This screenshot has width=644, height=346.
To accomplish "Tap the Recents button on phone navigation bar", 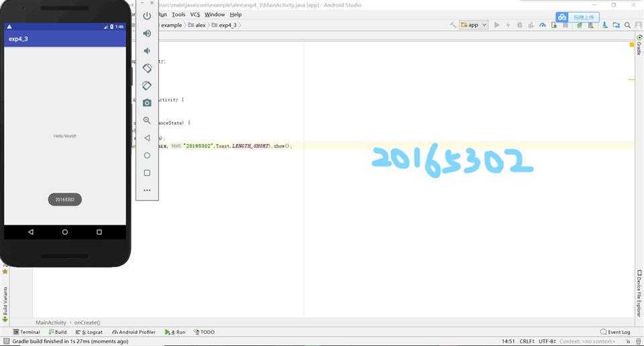I will point(99,232).
